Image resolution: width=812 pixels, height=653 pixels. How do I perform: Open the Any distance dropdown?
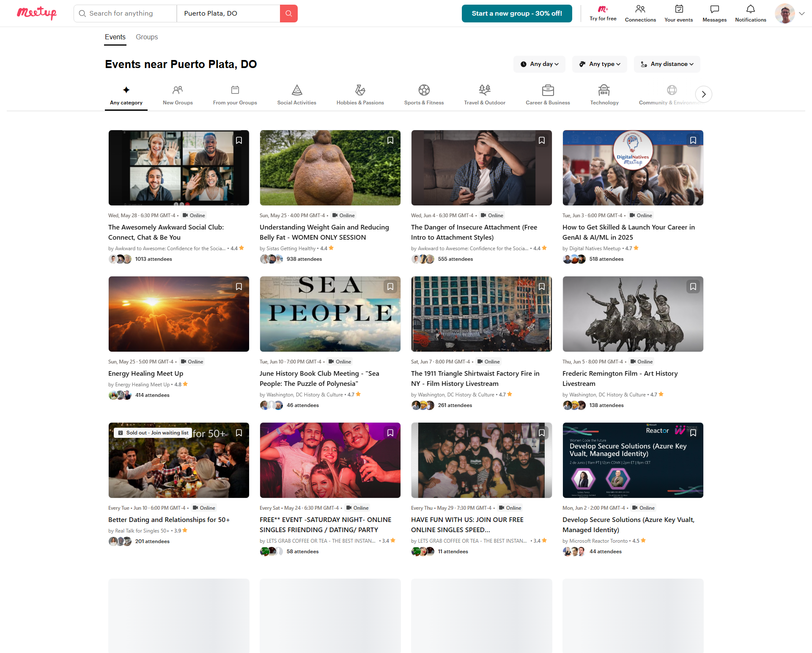click(x=667, y=64)
